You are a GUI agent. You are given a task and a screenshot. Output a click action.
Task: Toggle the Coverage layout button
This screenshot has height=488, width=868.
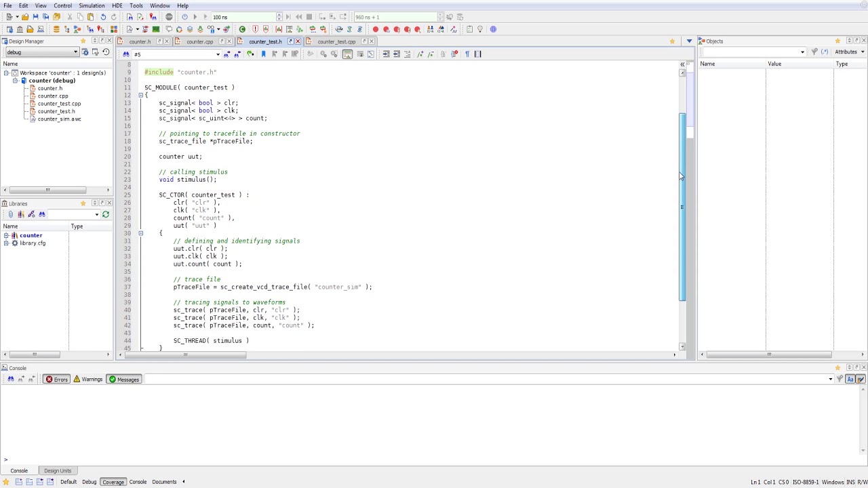(x=113, y=482)
